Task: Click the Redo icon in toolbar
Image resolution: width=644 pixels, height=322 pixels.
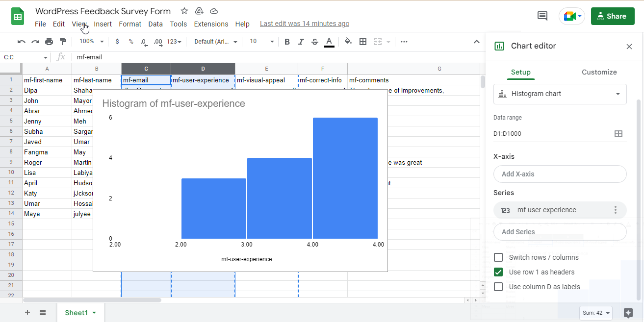Action: pos(35,42)
